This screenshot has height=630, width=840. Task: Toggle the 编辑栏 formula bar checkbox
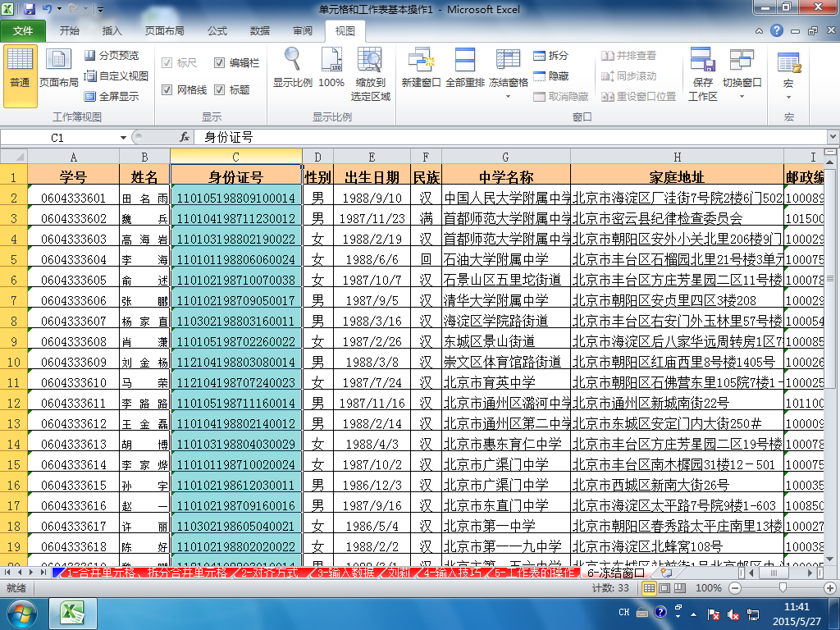219,62
